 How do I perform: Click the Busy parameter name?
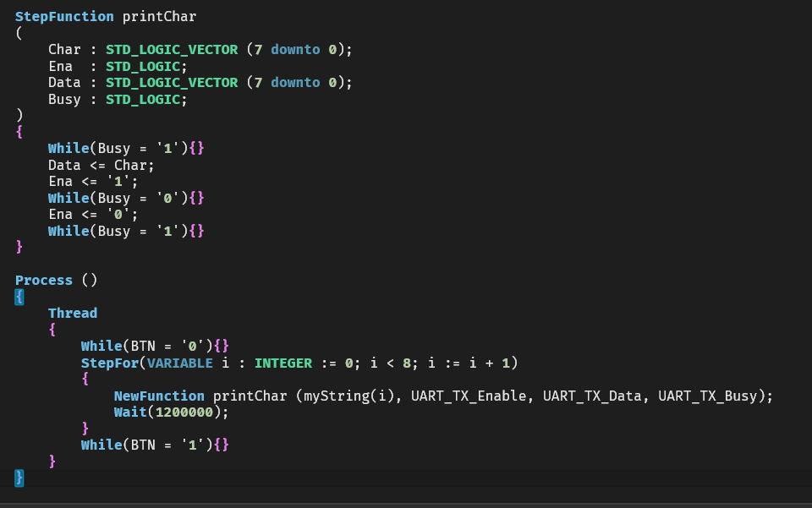pos(64,100)
